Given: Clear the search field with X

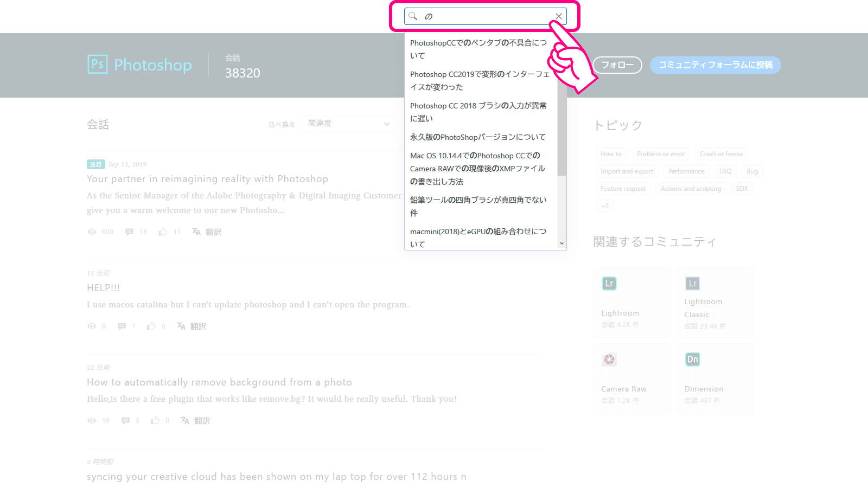Looking at the screenshot, I should [x=559, y=16].
